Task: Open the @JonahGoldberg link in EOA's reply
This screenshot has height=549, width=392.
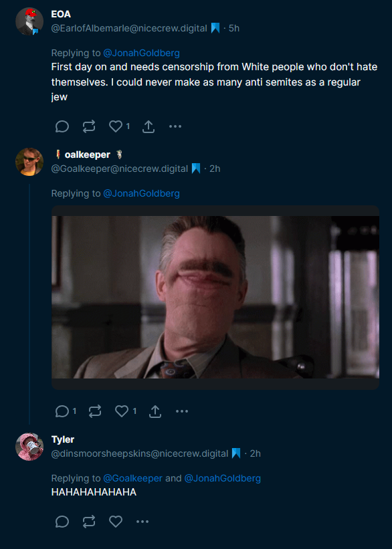Action: click(x=141, y=53)
